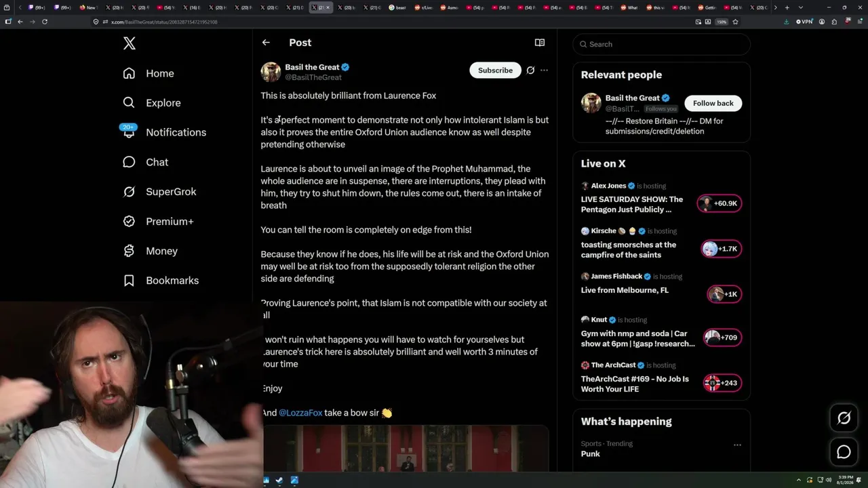Open more options for Punk trend
Screen dimensions: 868x488
coord(737,445)
